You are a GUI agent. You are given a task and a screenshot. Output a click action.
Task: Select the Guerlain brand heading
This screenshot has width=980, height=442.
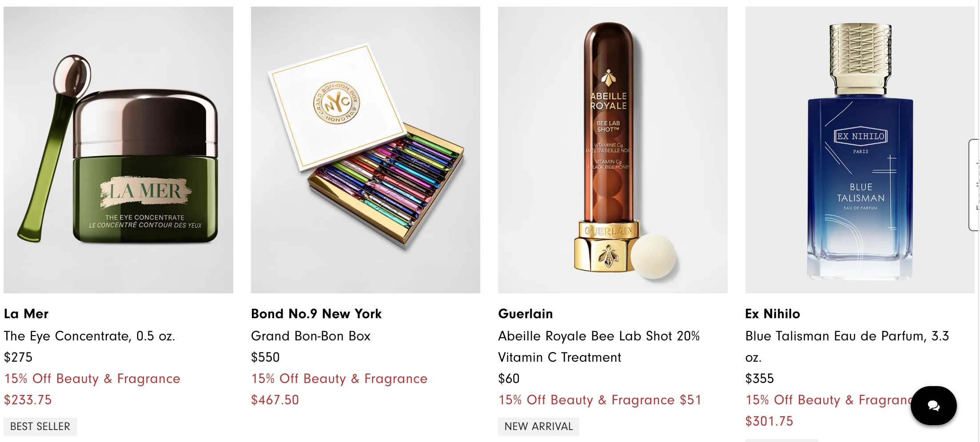point(526,314)
